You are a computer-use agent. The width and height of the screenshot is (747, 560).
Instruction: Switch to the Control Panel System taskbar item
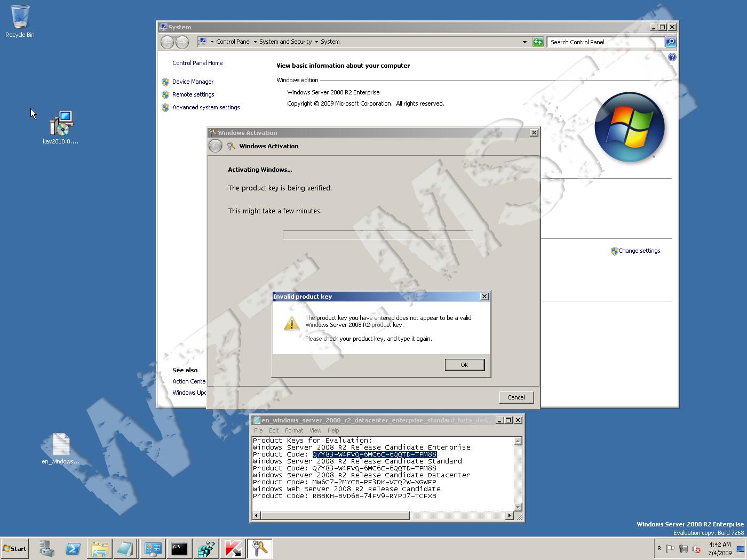coord(153,548)
